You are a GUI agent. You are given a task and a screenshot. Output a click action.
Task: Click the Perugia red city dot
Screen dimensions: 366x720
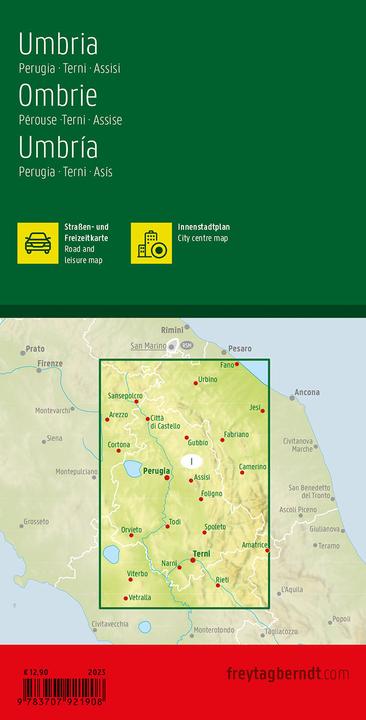(167, 478)
